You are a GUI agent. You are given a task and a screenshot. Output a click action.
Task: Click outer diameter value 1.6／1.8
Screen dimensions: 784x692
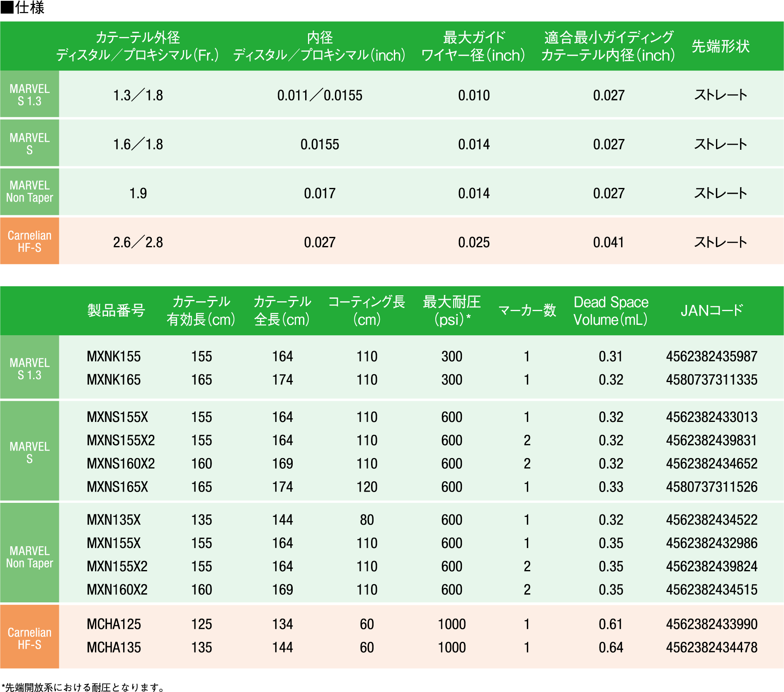click(x=138, y=144)
